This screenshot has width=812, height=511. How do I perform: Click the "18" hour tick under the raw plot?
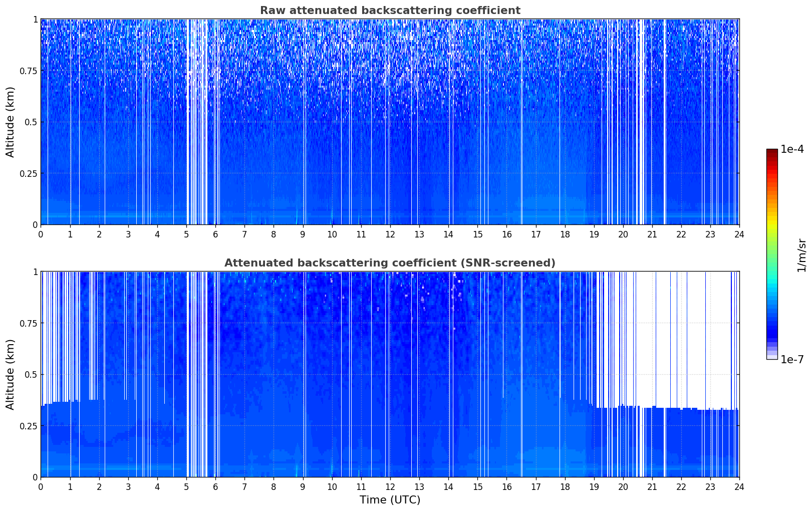pos(565,234)
